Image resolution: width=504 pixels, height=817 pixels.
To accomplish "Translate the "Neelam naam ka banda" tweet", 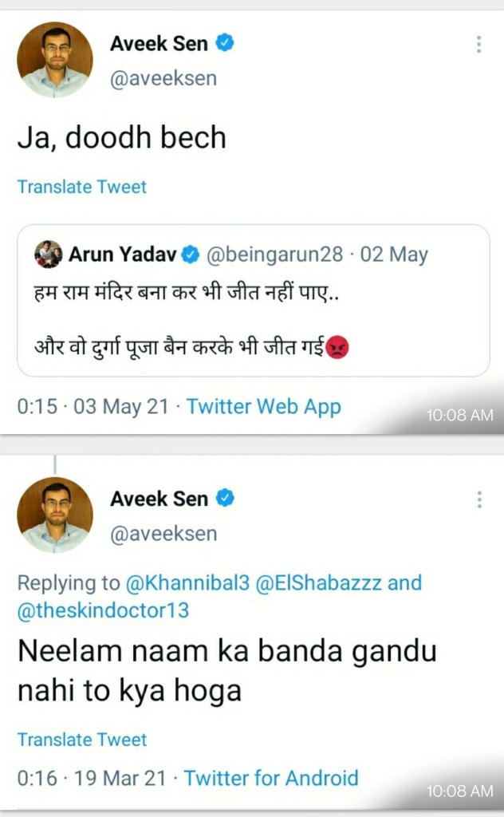I will [x=82, y=740].
